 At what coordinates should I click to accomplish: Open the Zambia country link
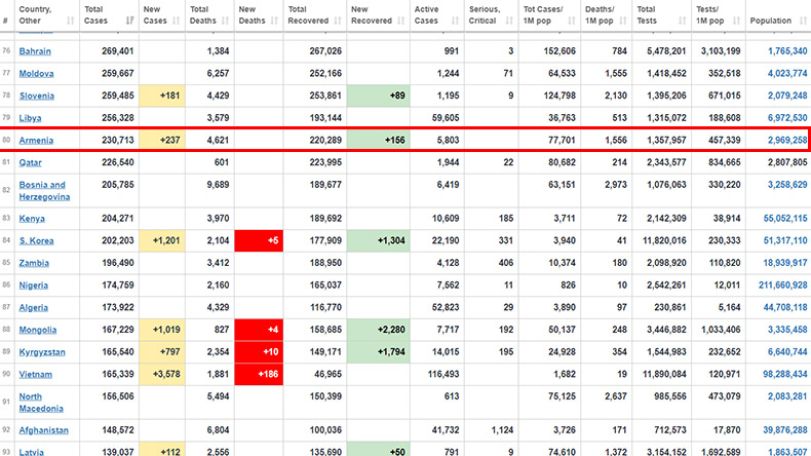click(34, 263)
